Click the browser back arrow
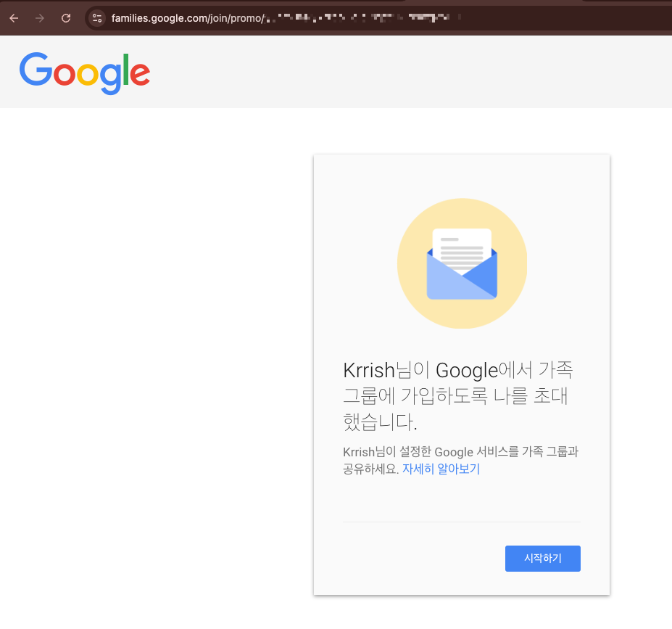The width and height of the screenshot is (672, 629). 14,18
